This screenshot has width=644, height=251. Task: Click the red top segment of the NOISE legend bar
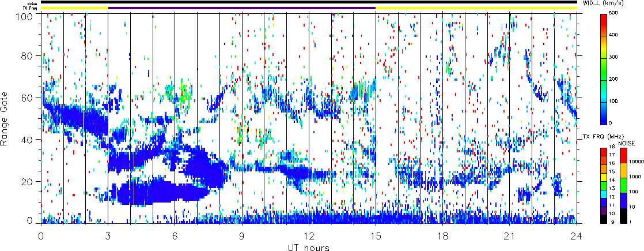623,156
